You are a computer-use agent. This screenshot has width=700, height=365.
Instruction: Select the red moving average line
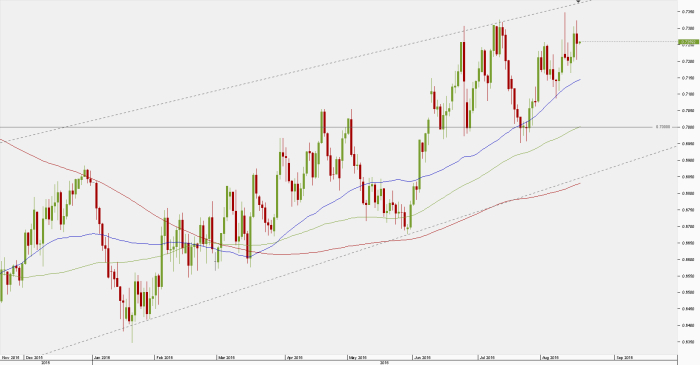coord(312,253)
